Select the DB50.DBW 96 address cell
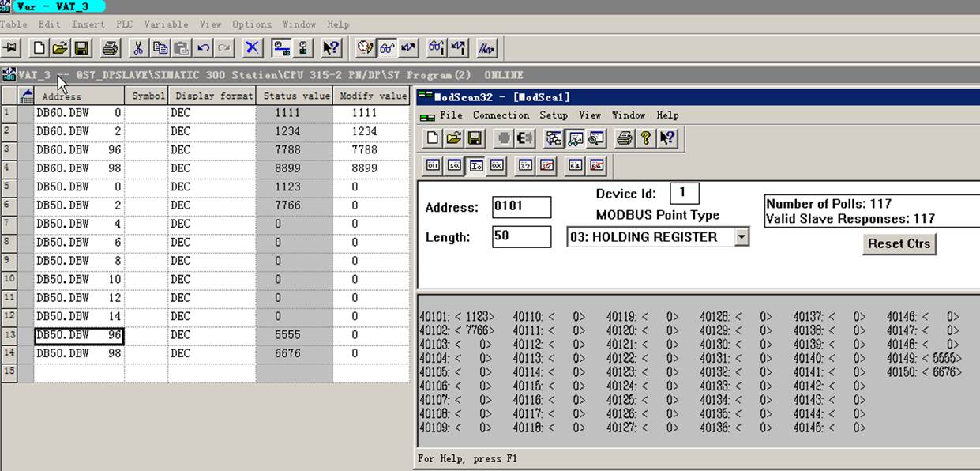 click(79, 335)
